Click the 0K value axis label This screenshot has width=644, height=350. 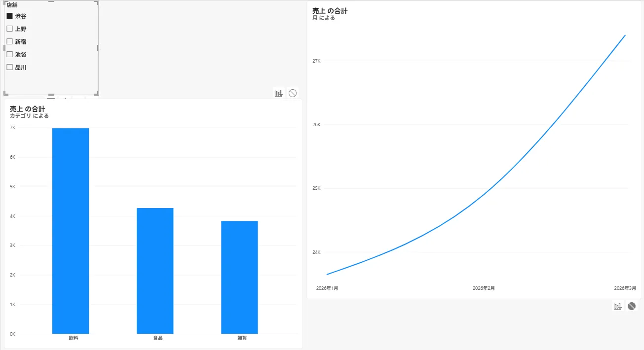point(13,334)
